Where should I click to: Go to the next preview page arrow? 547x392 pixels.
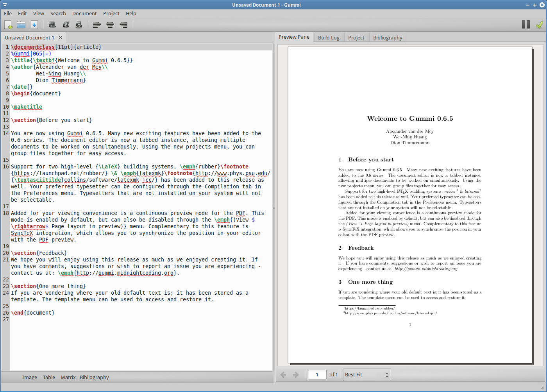(x=296, y=375)
